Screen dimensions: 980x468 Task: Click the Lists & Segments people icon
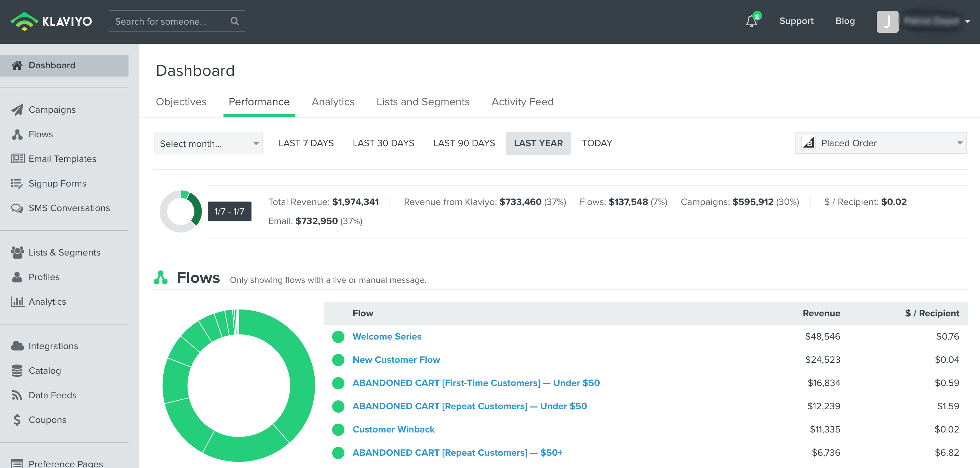point(17,252)
